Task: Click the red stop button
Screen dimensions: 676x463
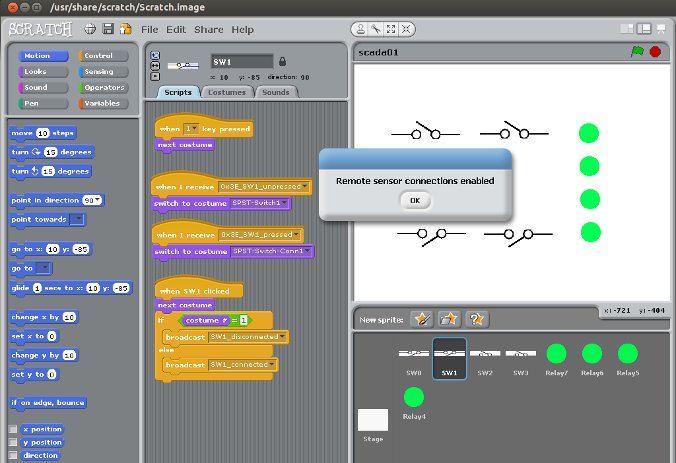Action: [655, 52]
